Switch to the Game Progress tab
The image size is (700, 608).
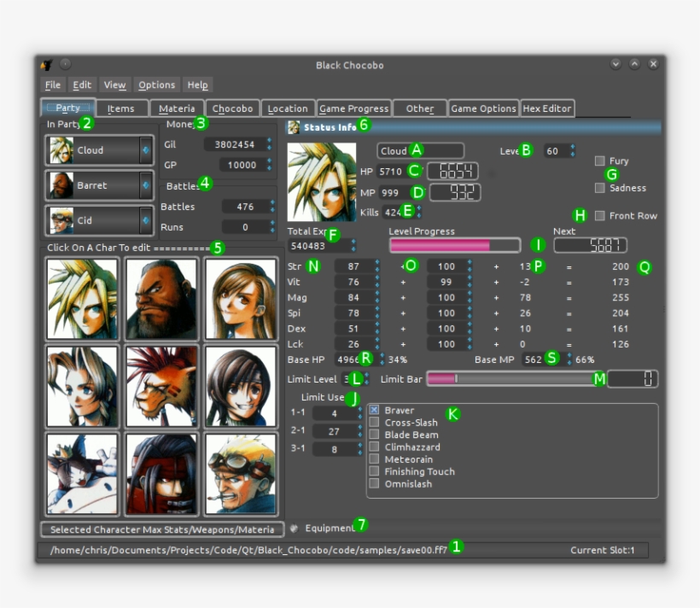pyautogui.click(x=354, y=108)
